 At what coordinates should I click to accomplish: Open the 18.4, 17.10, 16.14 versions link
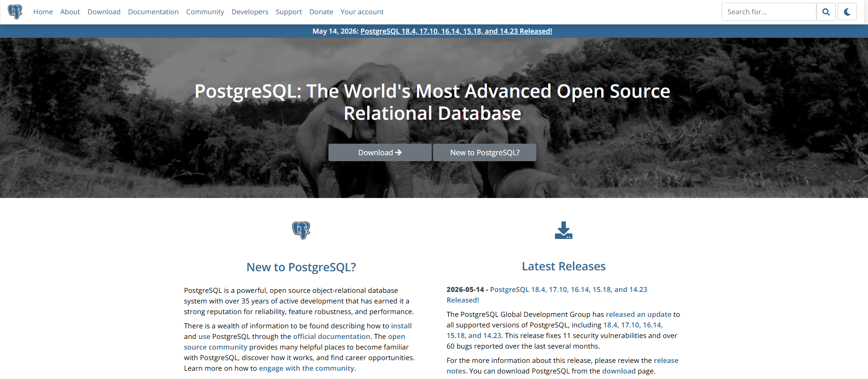[555, 330]
